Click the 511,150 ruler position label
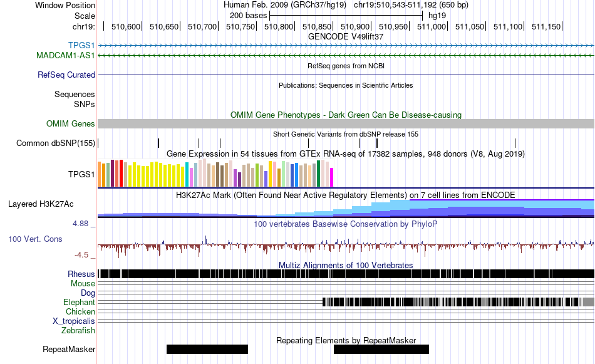This screenshot has width=595, height=364. click(546, 26)
